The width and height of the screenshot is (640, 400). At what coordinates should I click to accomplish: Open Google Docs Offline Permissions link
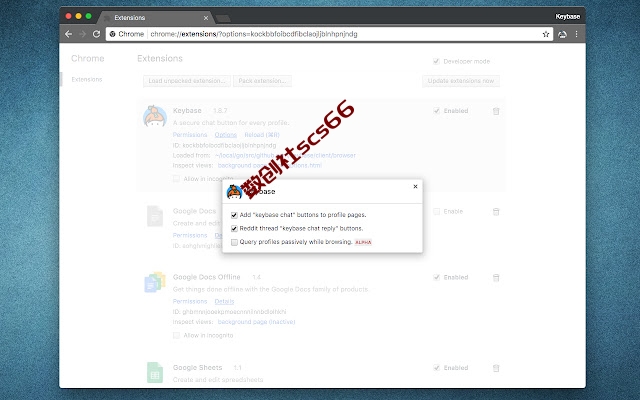190,301
